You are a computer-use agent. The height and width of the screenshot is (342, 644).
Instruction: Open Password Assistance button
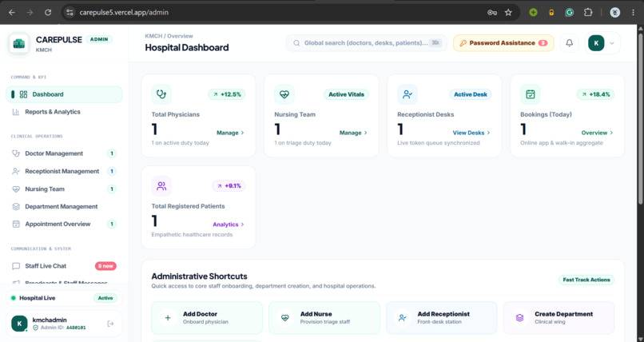[503, 43]
